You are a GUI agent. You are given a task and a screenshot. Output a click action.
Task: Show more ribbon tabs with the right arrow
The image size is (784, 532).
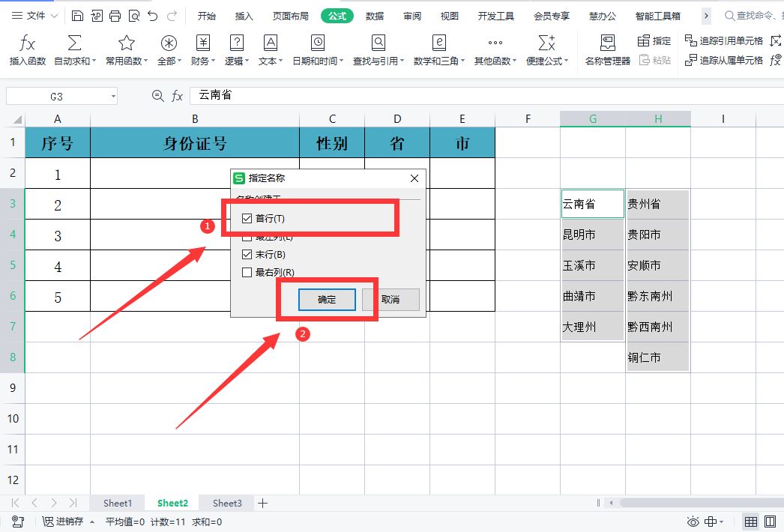click(x=706, y=16)
